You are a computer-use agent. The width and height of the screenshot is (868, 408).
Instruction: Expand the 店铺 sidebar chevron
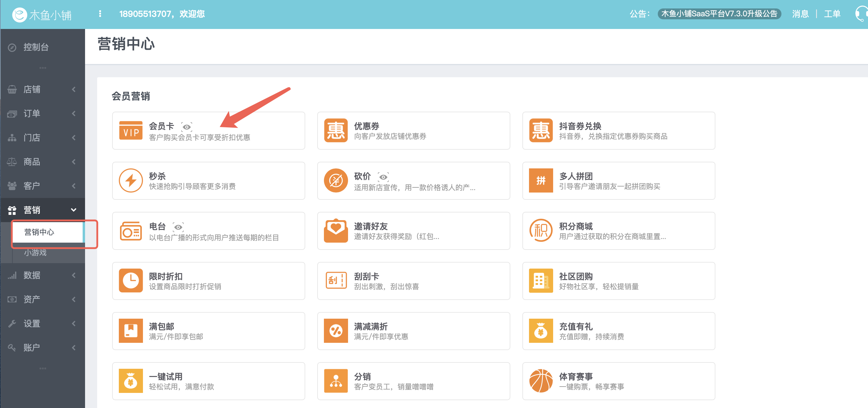(74, 89)
